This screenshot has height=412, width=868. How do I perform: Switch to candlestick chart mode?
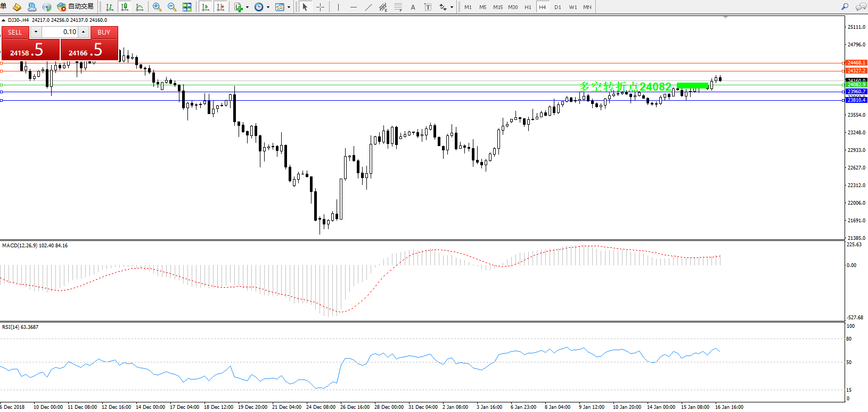coord(125,7)
